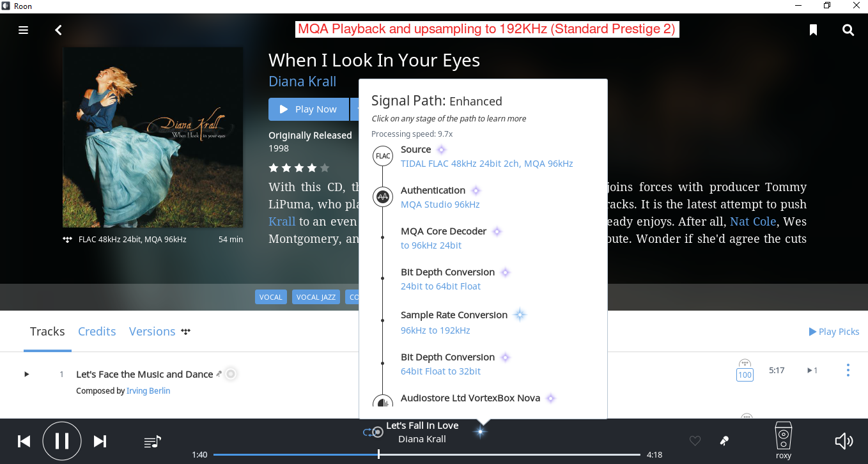The width and height of the screenshot is (868, 464).
Task: Click the signal path star in footer
Action: pos(480,432)
